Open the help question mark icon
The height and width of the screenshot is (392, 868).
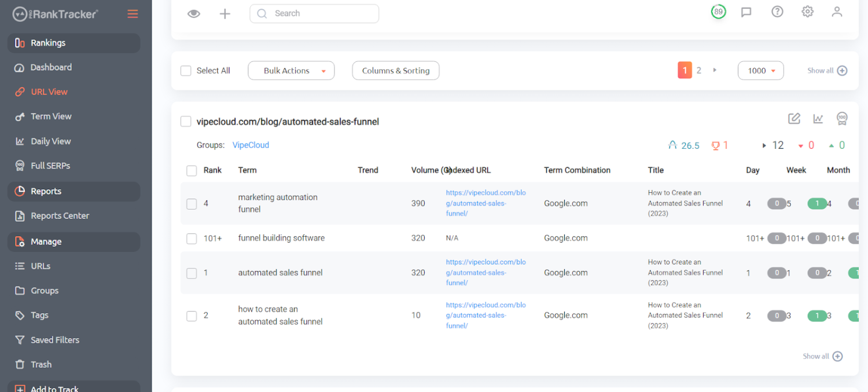[x=777, y=12]
